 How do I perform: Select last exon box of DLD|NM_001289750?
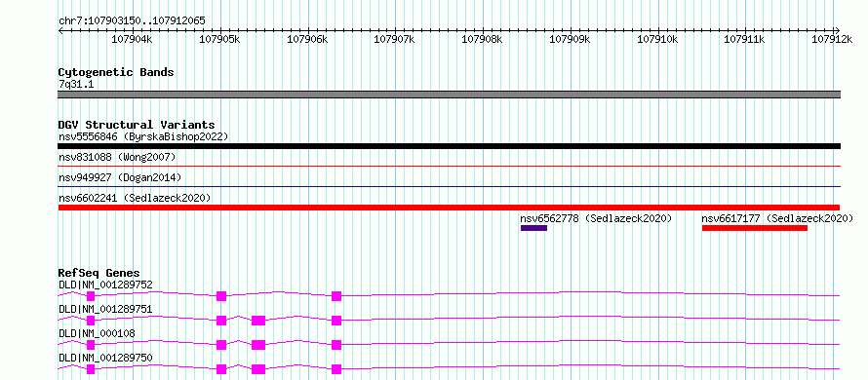(336, 369)
